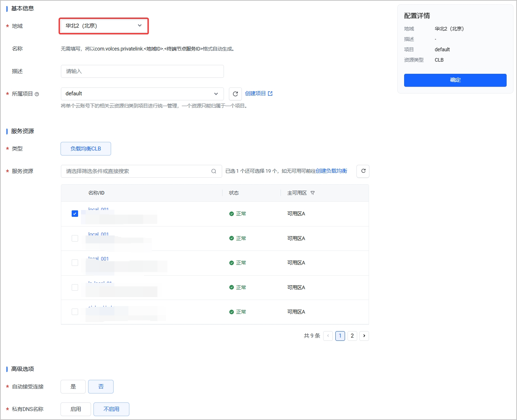Go to next page using arrow icon
Screen dimensions: 517x420
pos(364,336)
